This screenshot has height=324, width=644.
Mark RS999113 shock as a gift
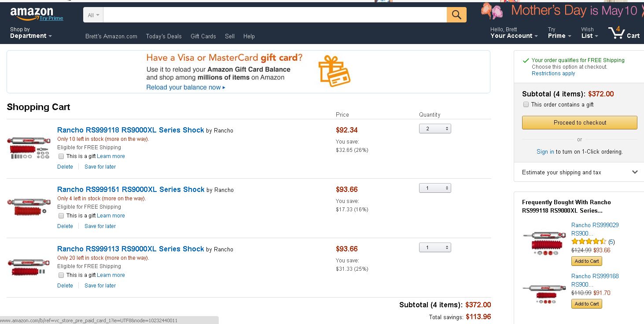pos(61,275)
